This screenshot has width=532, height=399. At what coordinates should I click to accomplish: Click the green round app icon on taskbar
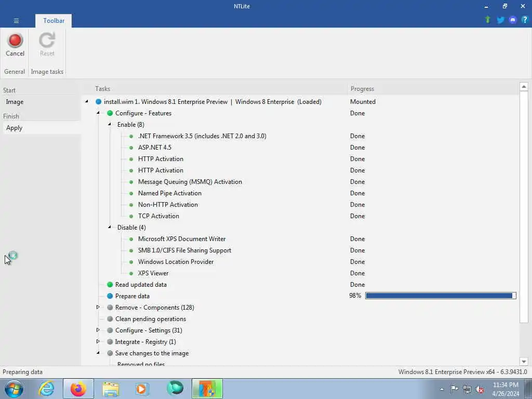(x=175, y=389)
